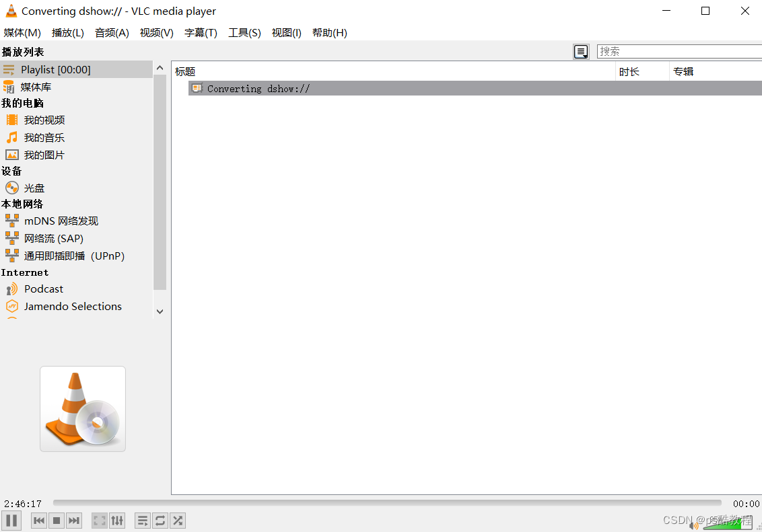This screenshot has height=532, width=762.
Task: Change playlist view mode icon
Action: tap(581, 52)
